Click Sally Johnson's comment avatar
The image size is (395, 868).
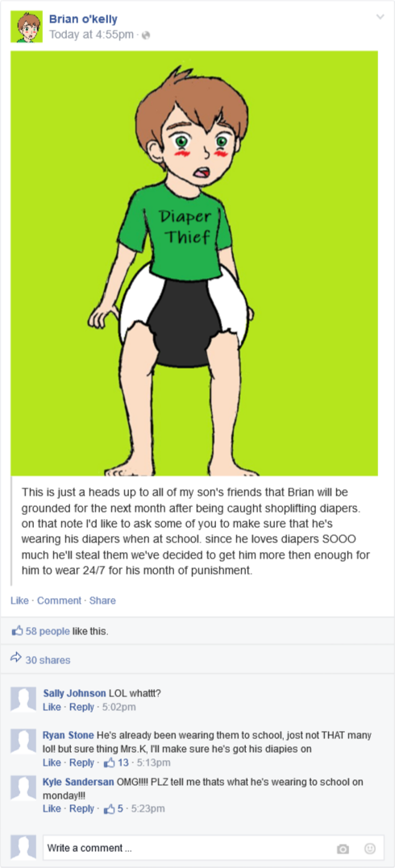[23, 700]
